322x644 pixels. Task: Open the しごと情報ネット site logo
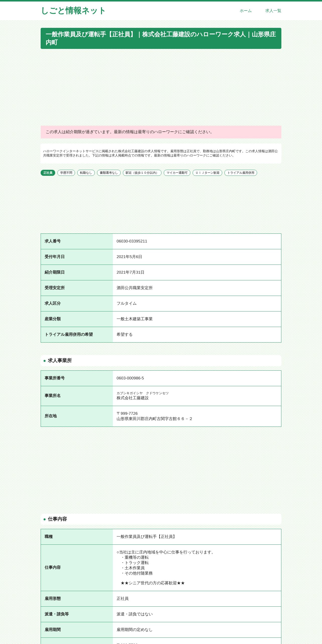tap(73, 11)
